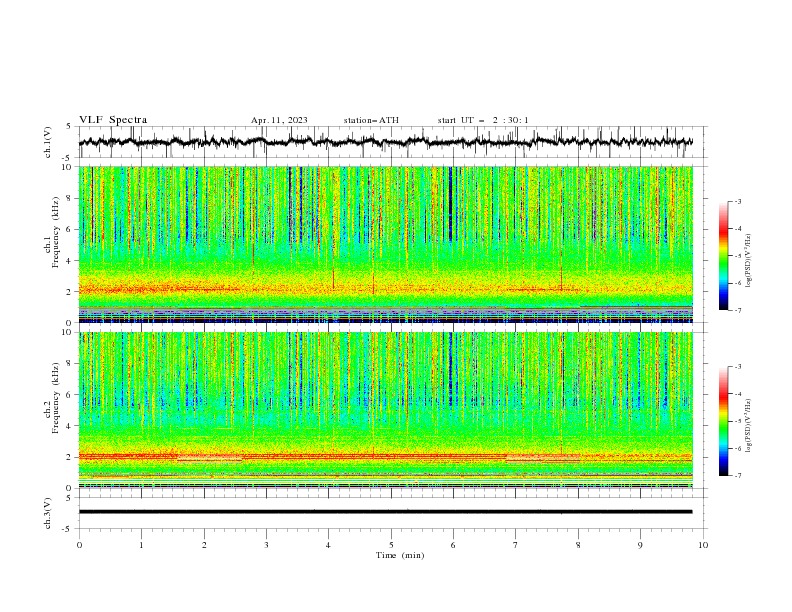The height and width of the screenshot is (612, 792).
Task: Click the "station=ATH" header label
Action: 371,120
